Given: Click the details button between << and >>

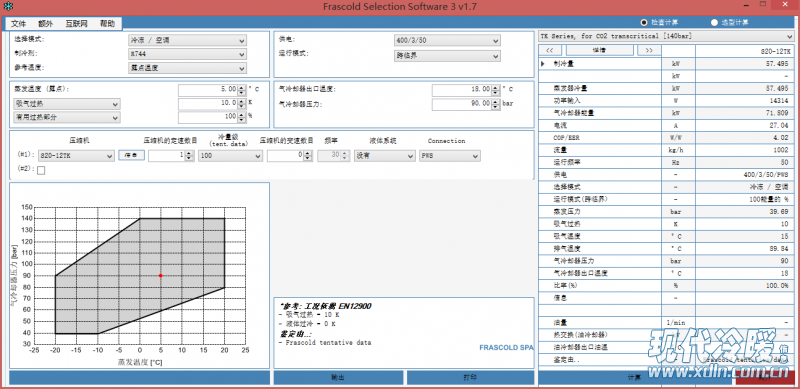Looking at the screenshot, I should click(x=599, y=51).
